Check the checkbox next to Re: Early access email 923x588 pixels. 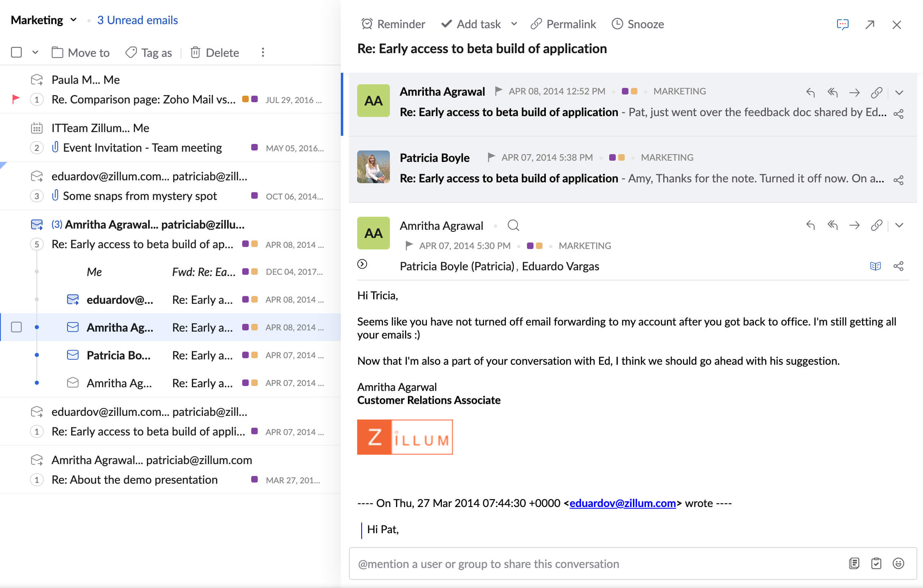(x=17, y=328)
